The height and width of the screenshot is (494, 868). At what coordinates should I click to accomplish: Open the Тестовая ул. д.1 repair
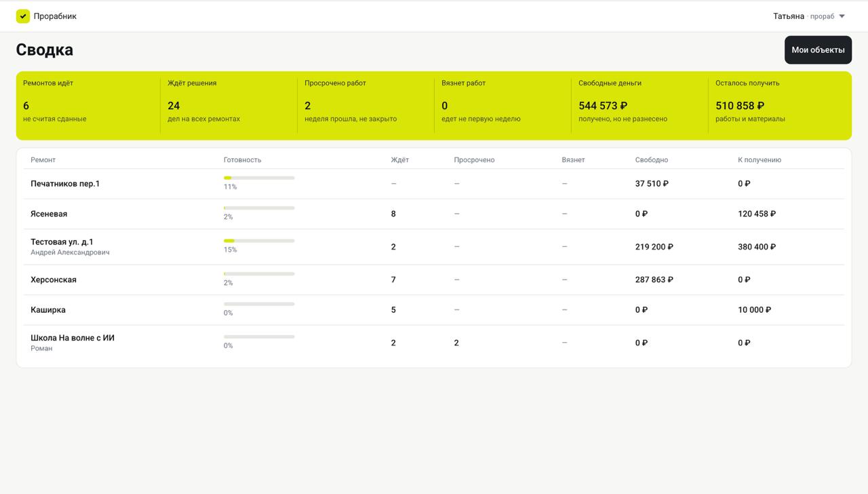(434, 247)
